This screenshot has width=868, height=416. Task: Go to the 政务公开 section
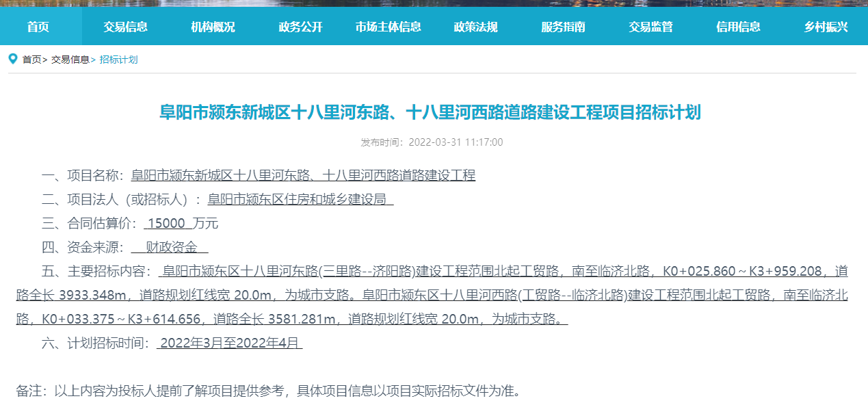300,27
